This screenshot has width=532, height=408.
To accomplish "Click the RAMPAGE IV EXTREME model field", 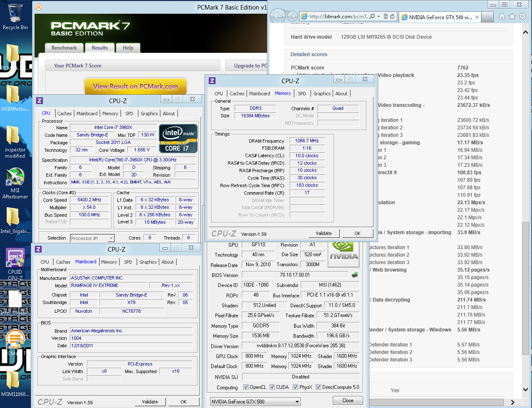I will [109, 286].
